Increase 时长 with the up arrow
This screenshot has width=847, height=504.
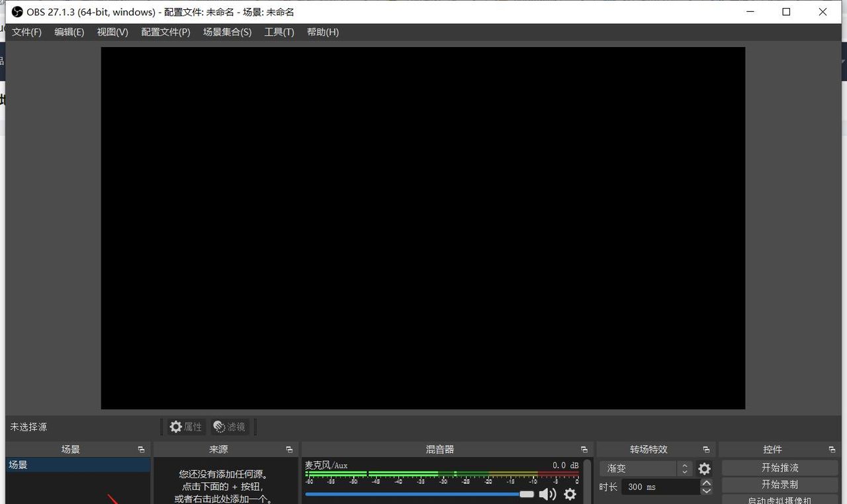click(706, 483)
